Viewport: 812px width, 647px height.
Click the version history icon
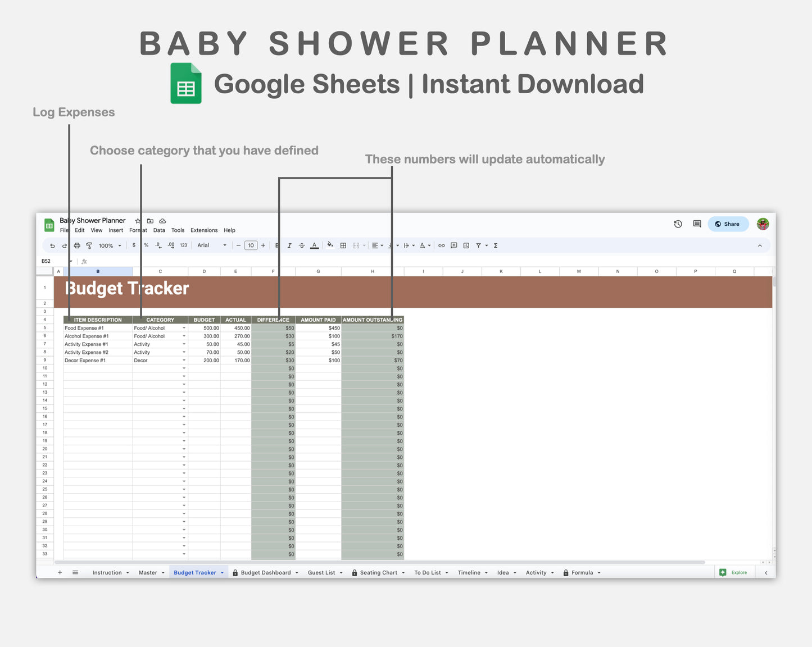678,224
